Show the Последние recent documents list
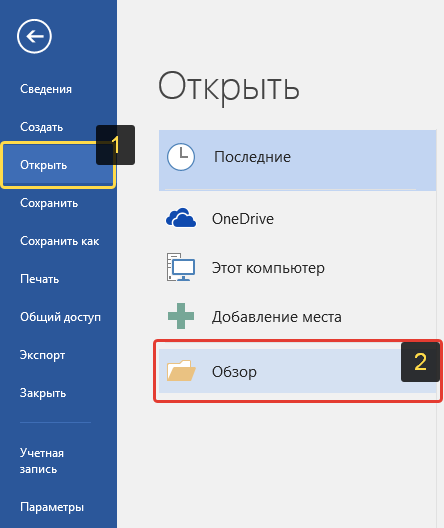 click(298, 160)
